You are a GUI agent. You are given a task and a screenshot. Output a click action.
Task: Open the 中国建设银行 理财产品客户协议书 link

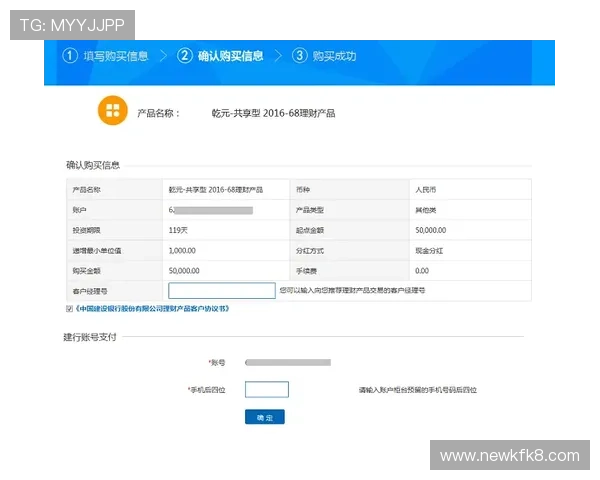click(152, 309)
